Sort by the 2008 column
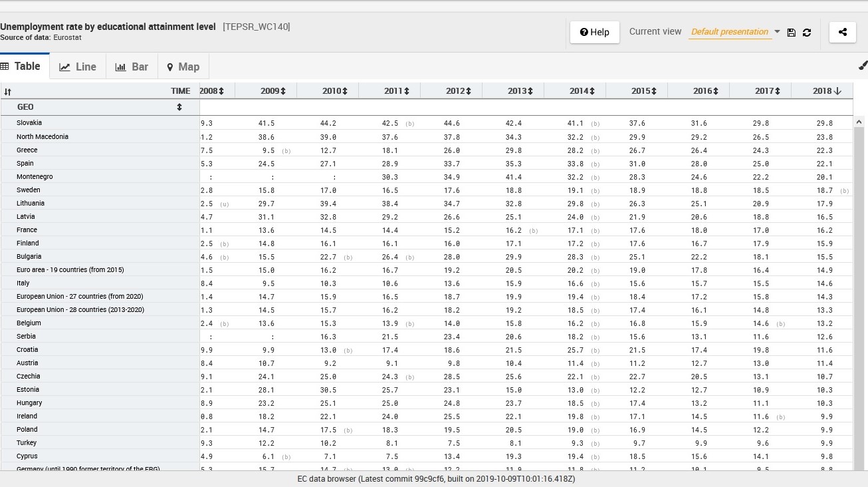Screen dimensions: 868x487 221,91
